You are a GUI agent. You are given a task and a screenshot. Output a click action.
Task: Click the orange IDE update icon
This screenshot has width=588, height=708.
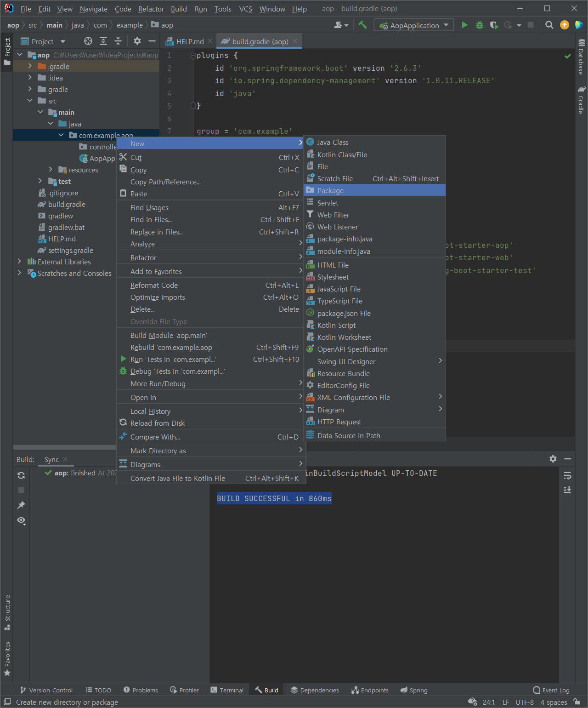tap(565, 25)
